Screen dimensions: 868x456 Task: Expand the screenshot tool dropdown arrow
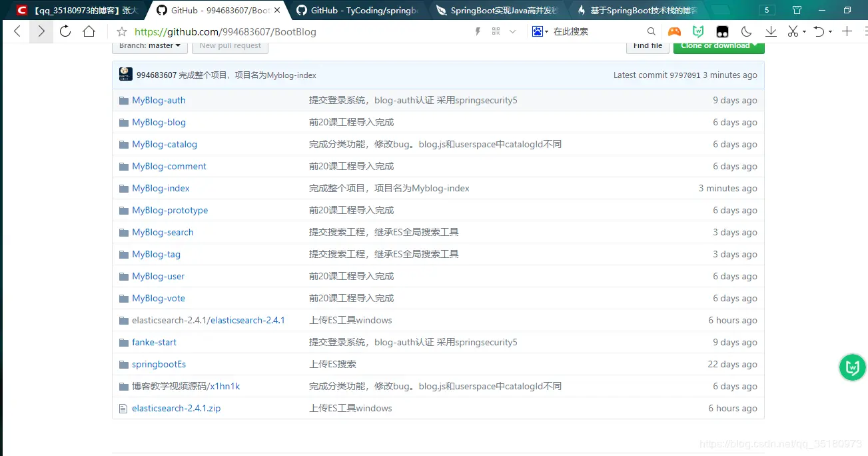point(804,32)
